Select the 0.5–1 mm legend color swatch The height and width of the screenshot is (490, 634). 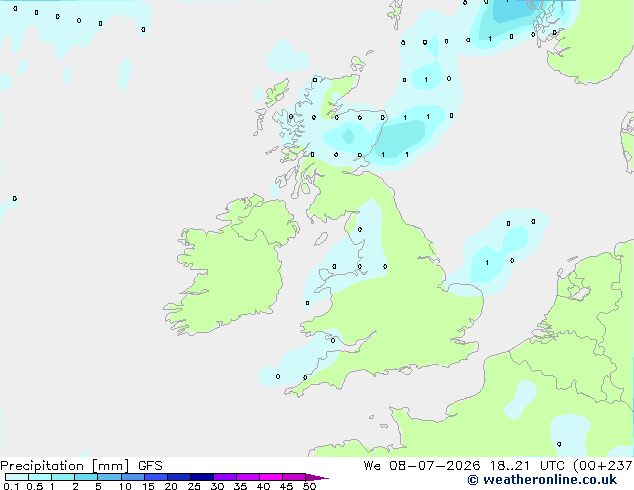[x=40, y=477]
